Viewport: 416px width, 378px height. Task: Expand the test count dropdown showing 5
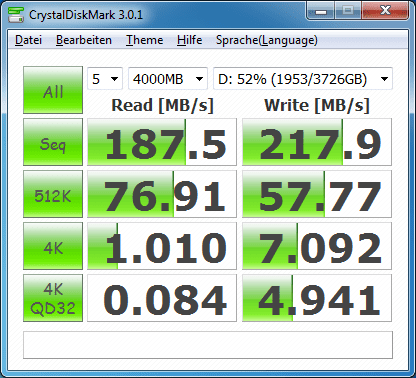coord(105,79)
